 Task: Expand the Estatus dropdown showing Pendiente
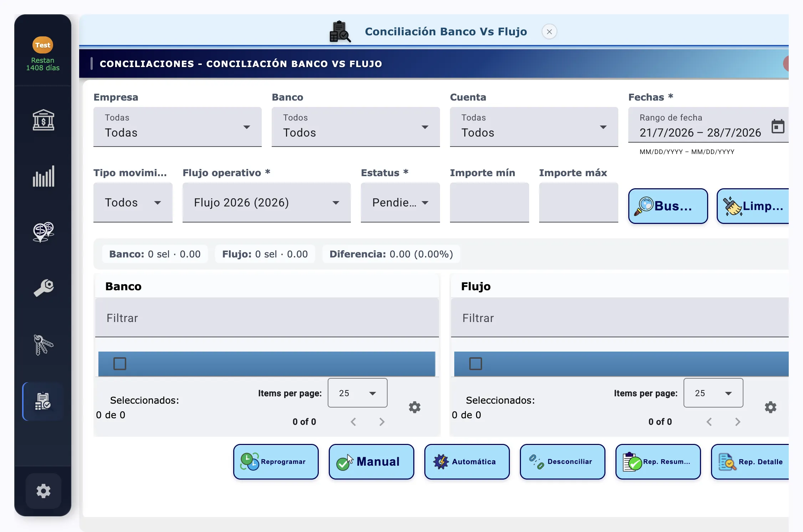click(x=400, y=203)
